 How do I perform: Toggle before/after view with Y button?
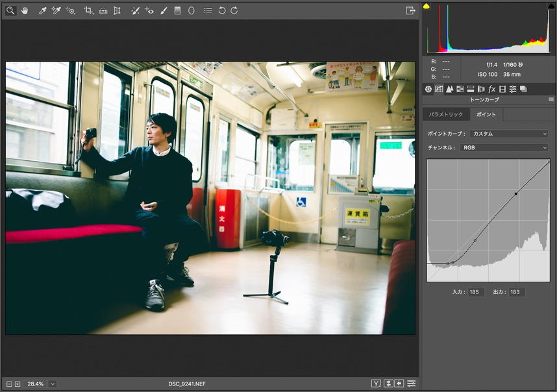[377, 384]
